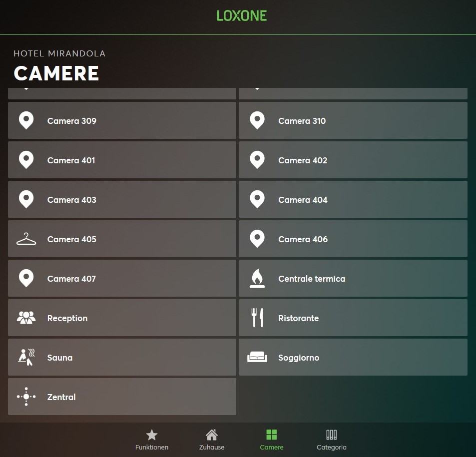Click the Sauna steam icon
Screen dimensions: 476x457
26,358
